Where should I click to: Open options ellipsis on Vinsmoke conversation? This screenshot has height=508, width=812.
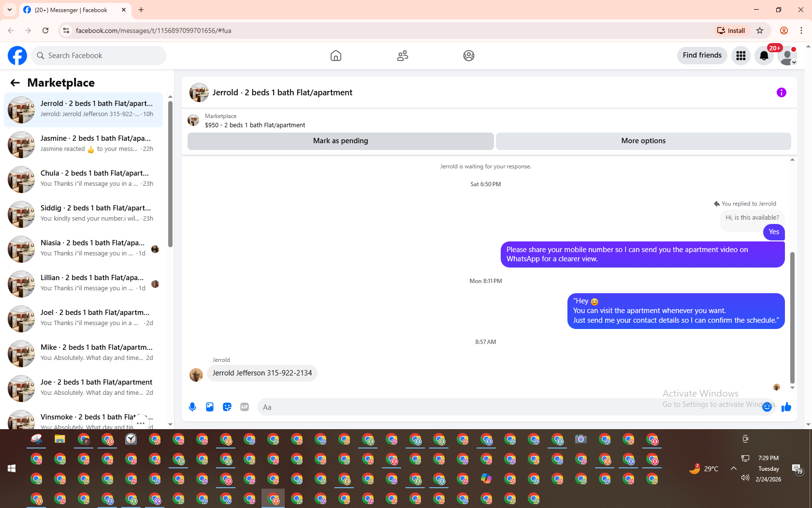click(x=141, y=423)
